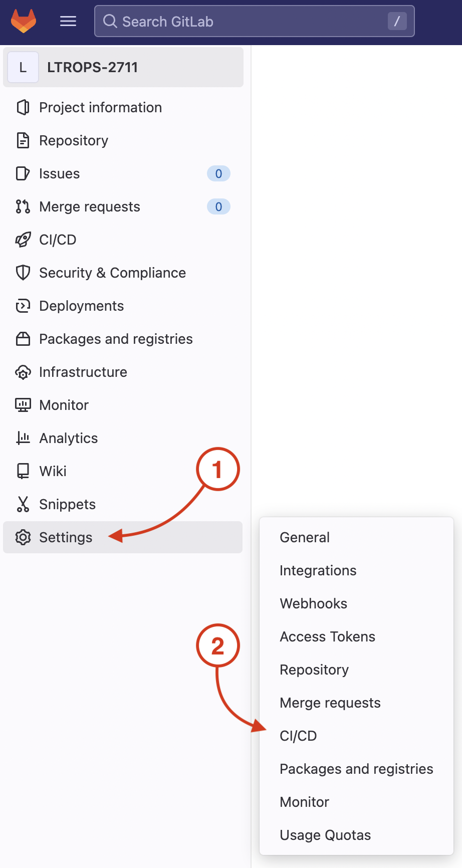This screenshot has width=462, height=868.
Task: Click the Merge requests sidebar icon
Action: point(23,206)
